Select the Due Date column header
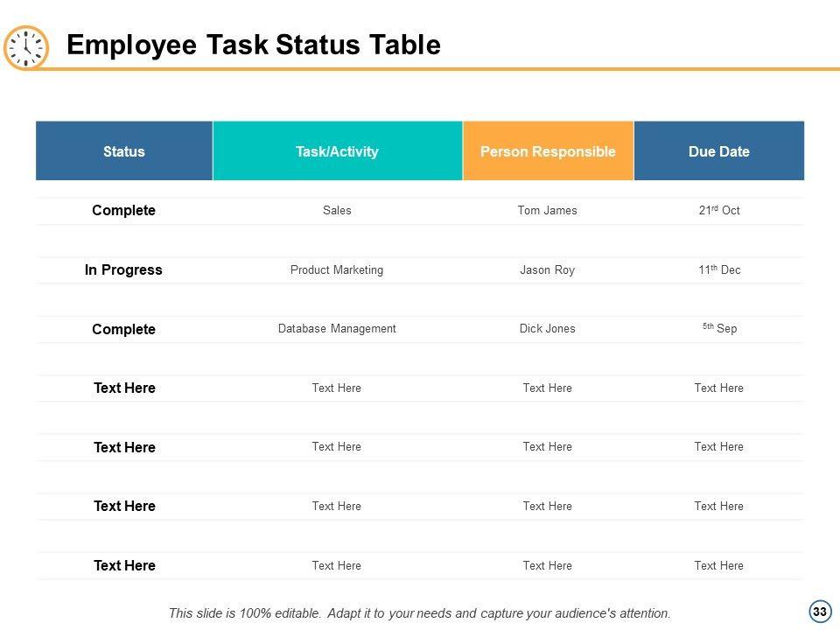Image resolution: width=840 pixels, height=630 pixels. pyautogui.click(x=718, y=151)
